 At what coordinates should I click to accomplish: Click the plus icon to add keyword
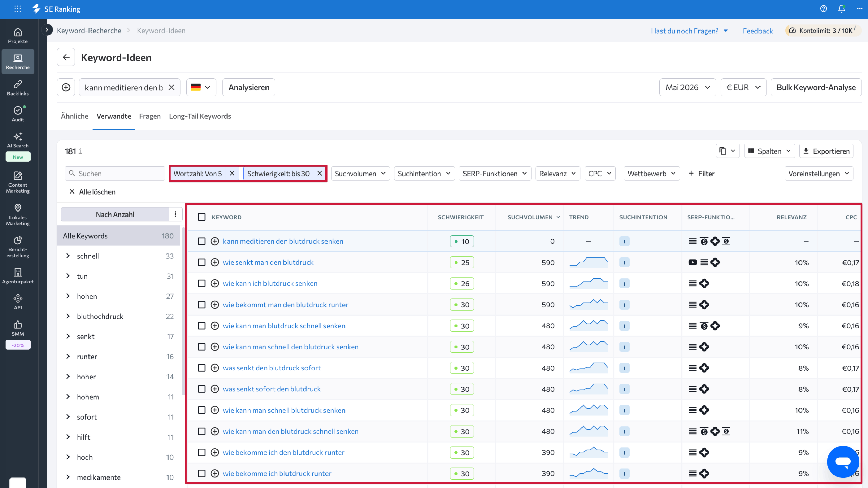coord(66,87)
